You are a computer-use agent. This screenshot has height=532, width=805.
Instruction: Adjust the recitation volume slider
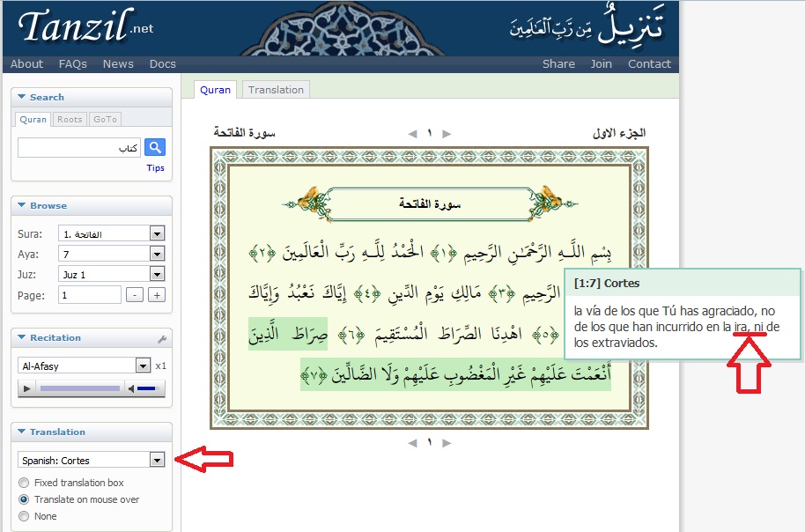146,388
